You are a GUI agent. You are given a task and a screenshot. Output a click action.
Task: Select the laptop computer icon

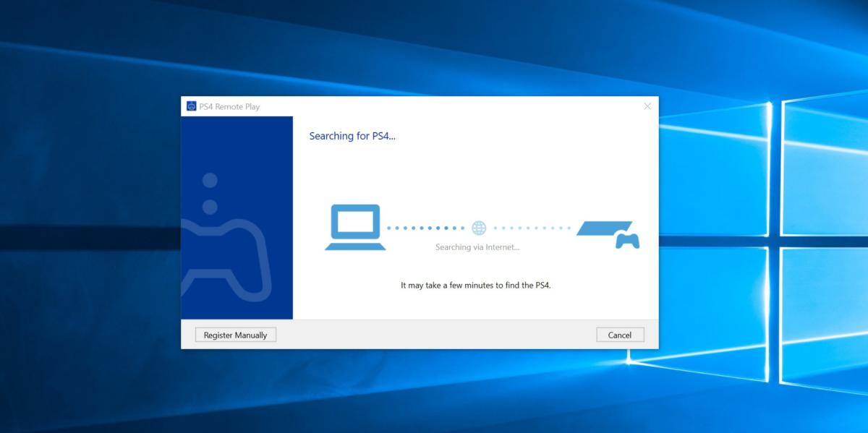tap(355, 227)
